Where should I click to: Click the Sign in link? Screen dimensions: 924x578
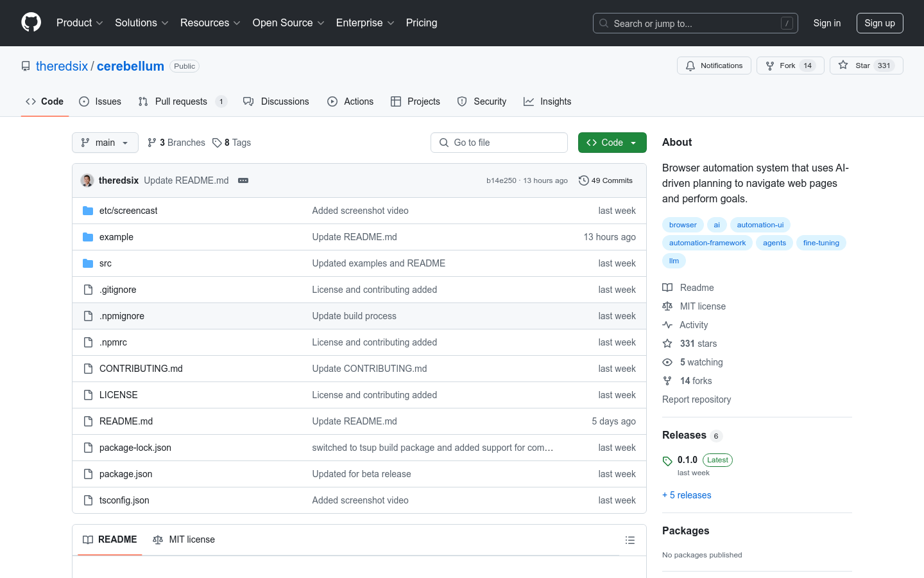click(x=827, y=23)
